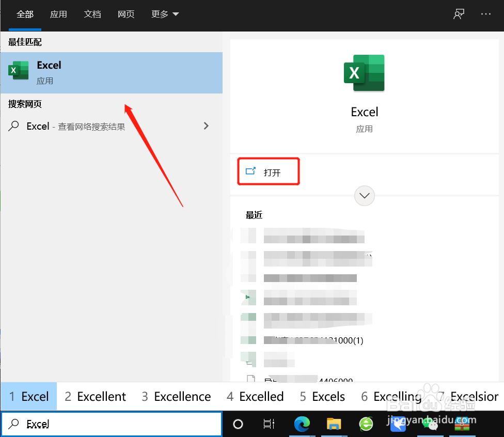Viewport: 504px width, 437px height.
Task: Click the Excel title in preview pane
Action: (364, 112)
